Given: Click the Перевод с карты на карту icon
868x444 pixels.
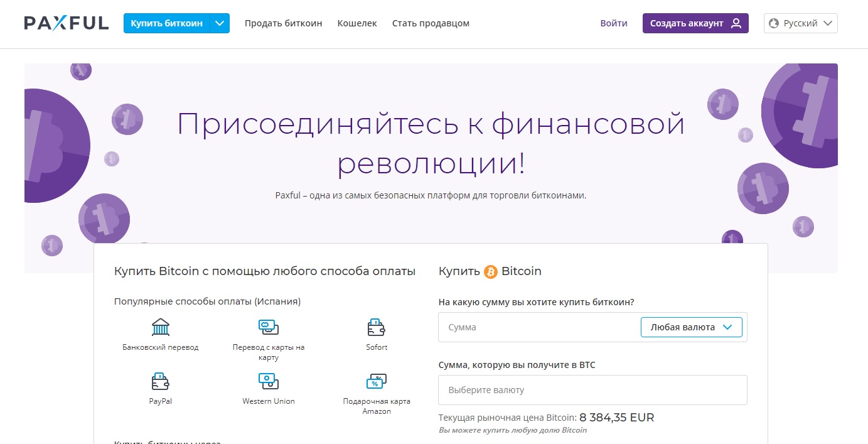Looking at the screenshot, I should click(269, 327).
